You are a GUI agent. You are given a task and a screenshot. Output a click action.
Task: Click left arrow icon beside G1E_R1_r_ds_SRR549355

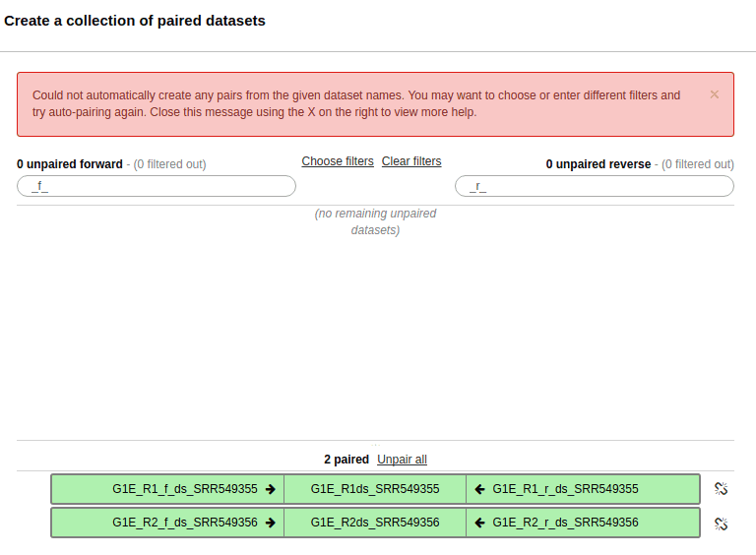(480, 489)
